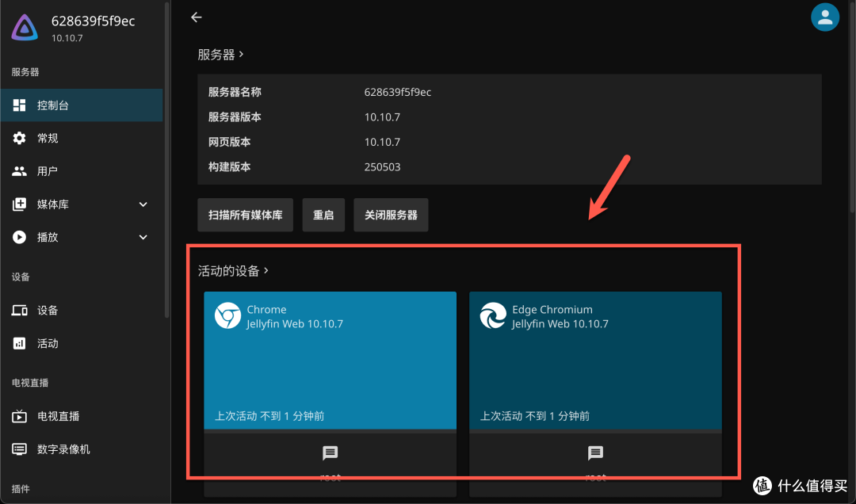856x504 pixels.
Task: Open 常规 settings in the sidebar
Action: click(x=82, y=138)
